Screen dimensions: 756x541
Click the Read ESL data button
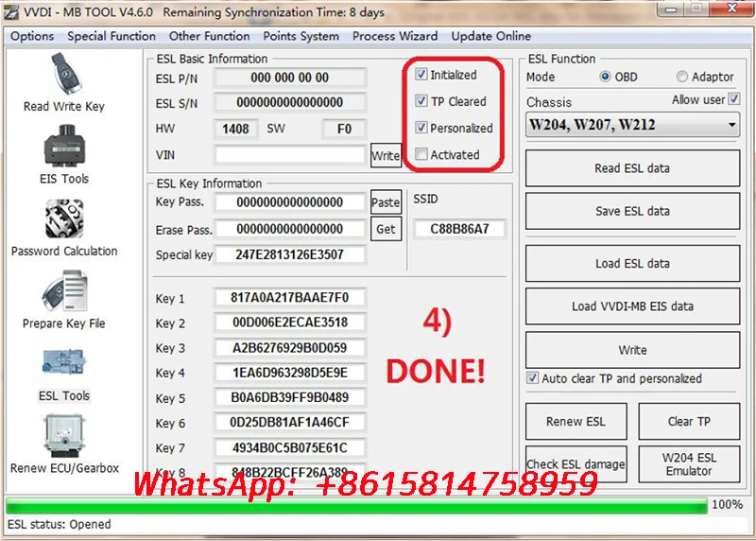pos(632,168)
